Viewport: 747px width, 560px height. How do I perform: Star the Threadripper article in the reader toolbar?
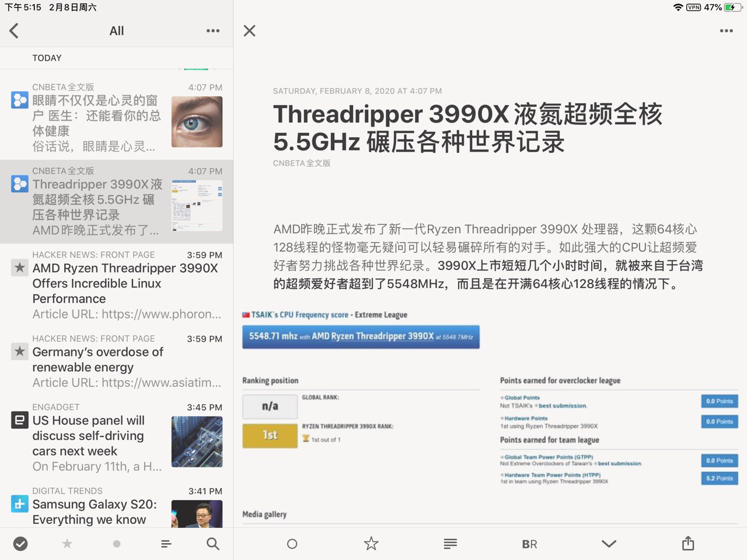(371, 544)
